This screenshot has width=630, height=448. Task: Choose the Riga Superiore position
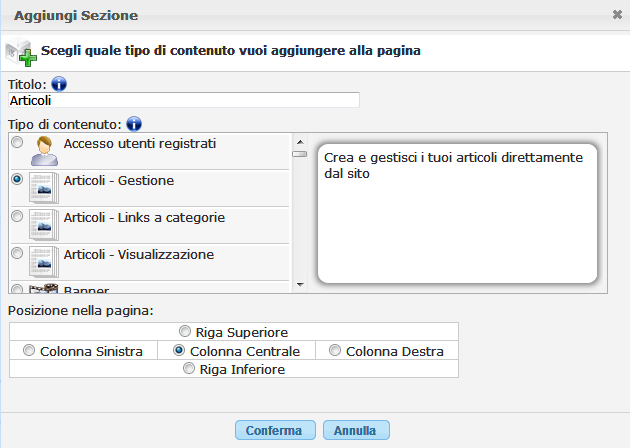[185, 332]
